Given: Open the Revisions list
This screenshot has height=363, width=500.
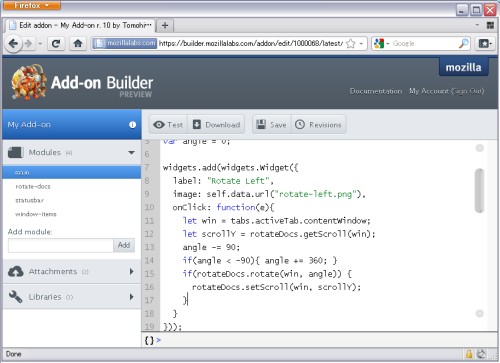Looking at the screenshot, I should [x=318, y=125].
